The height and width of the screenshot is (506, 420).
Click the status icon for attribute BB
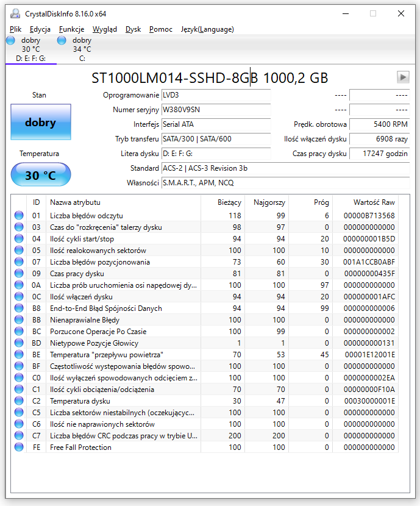coord(19,320)
